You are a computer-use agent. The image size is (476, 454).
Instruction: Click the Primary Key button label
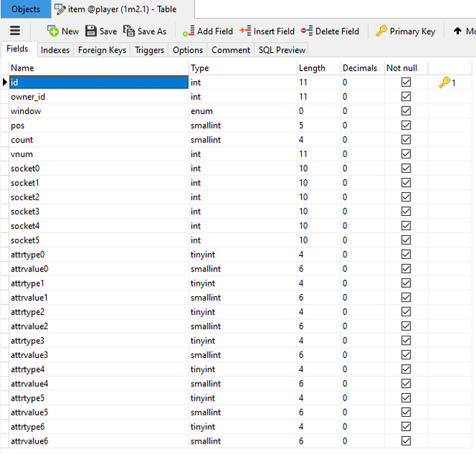pyautogui.click(x=412, y=31)
